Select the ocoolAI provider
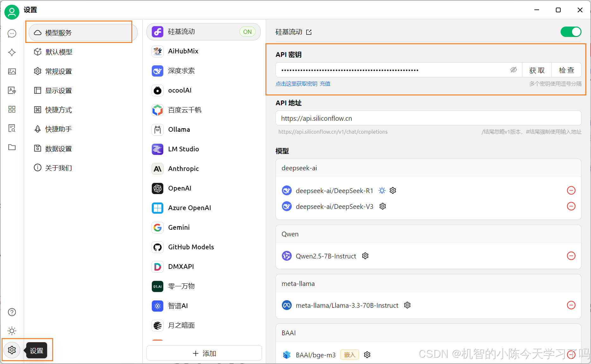 203,90
